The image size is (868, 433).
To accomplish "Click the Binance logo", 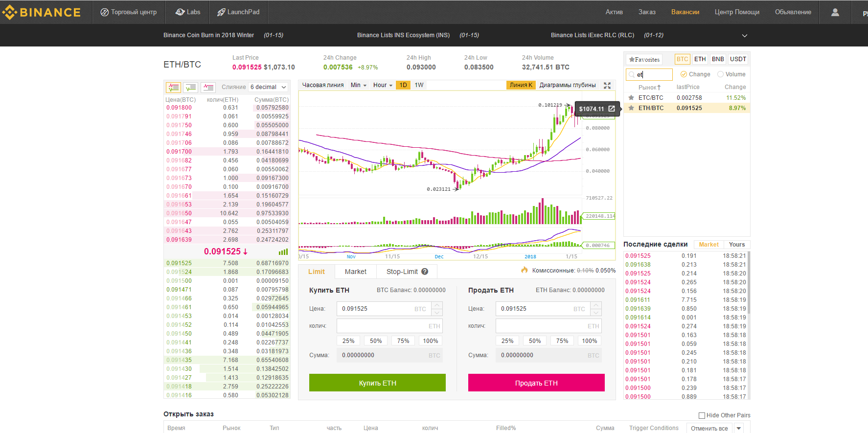I will tap(41, 12).
